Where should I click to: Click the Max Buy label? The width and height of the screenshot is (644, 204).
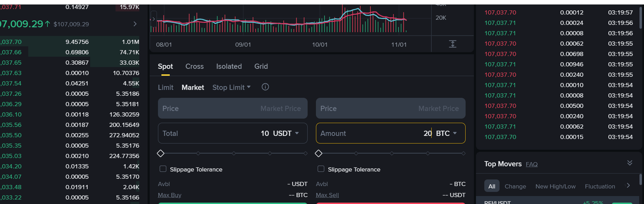pos(169,195)
